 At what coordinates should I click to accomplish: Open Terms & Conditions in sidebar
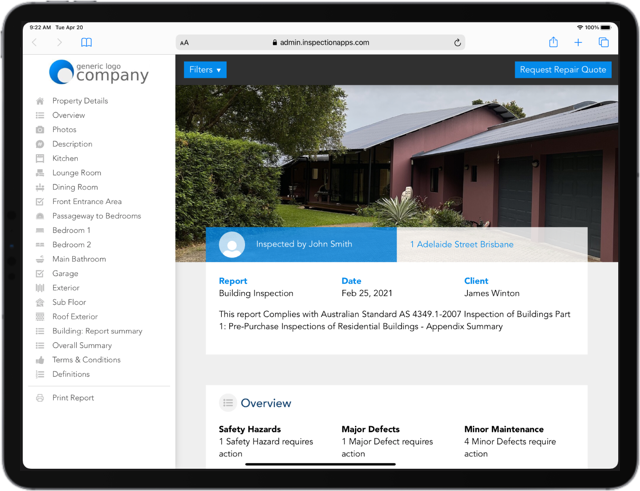[x=86, y=360]
